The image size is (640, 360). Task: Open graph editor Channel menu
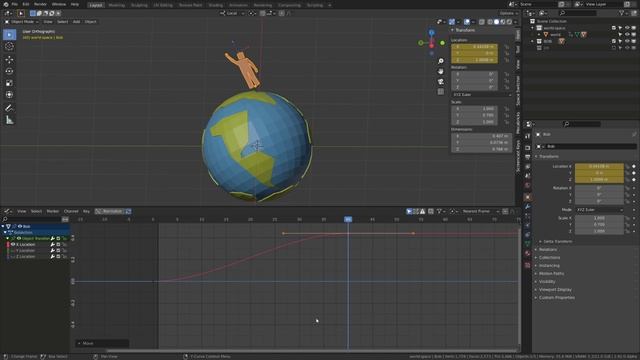point(71,211)
